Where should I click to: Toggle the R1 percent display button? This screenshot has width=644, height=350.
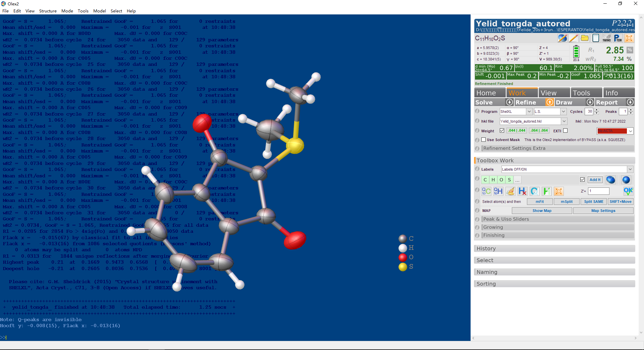[630, 50]
